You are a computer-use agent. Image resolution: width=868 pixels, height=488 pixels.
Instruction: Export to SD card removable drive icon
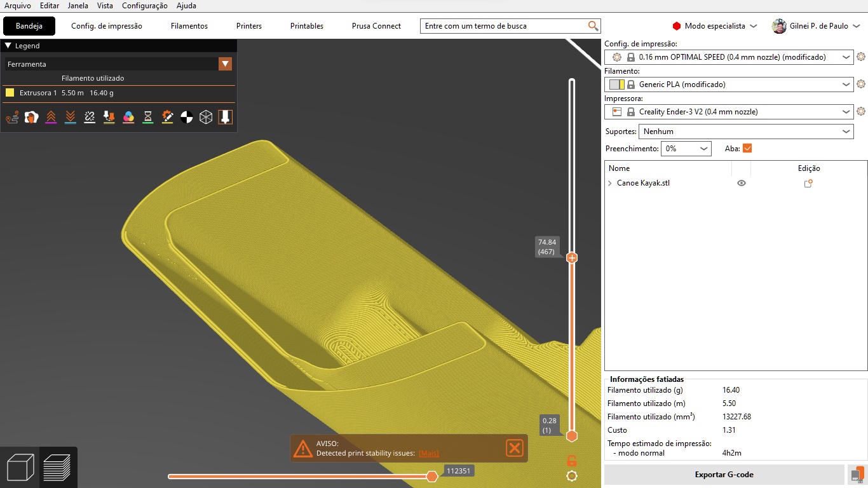(858, 474)
